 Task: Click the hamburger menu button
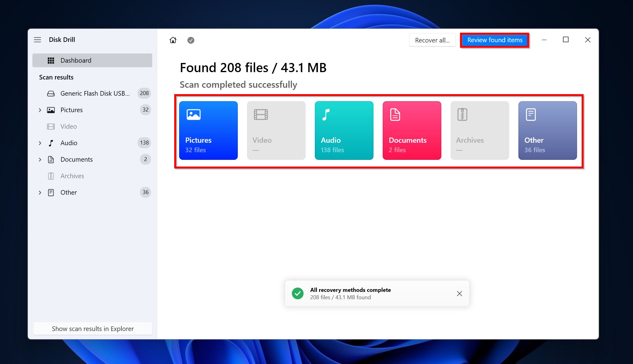(x=38, y=39)
